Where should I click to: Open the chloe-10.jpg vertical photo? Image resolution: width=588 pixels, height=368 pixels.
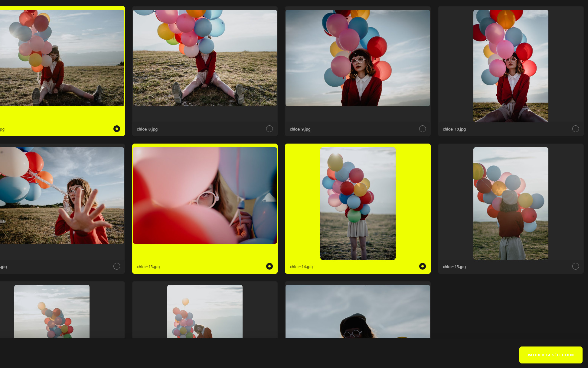[x=511, y=66]
